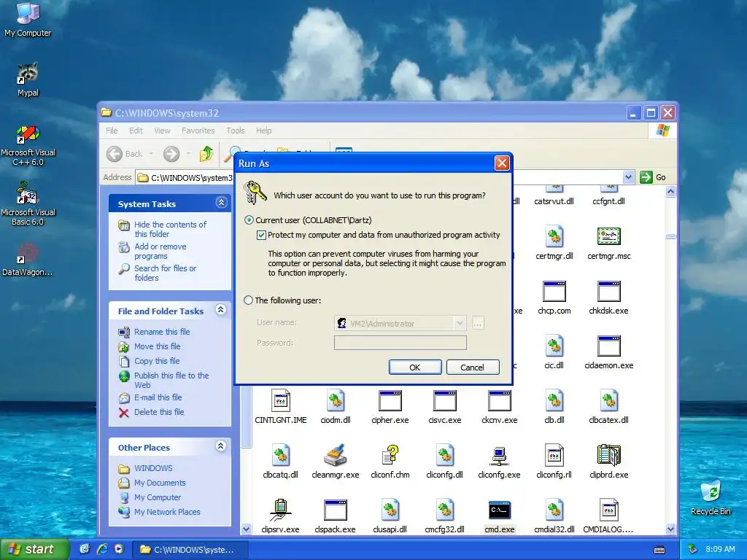
Task: Open the File menu
Action: coord(112,131)
